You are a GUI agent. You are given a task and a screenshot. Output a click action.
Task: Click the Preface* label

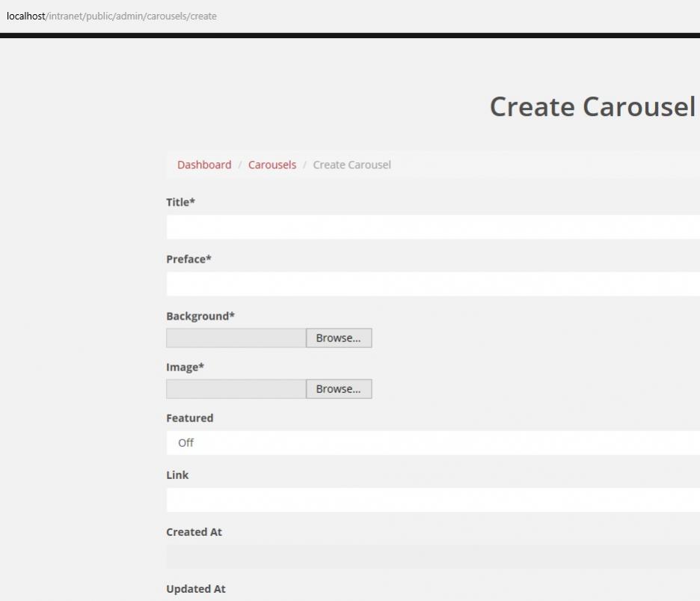click(188, 259)
